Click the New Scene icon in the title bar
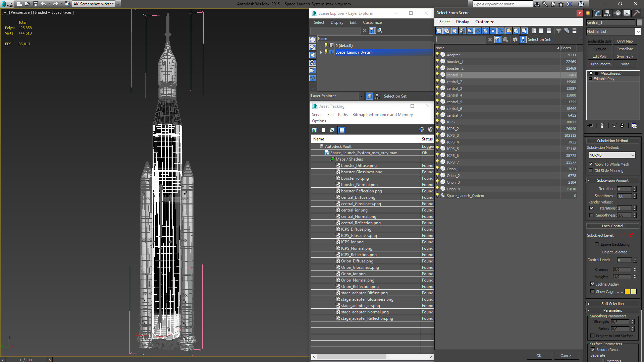 click(x=19, y=4)
